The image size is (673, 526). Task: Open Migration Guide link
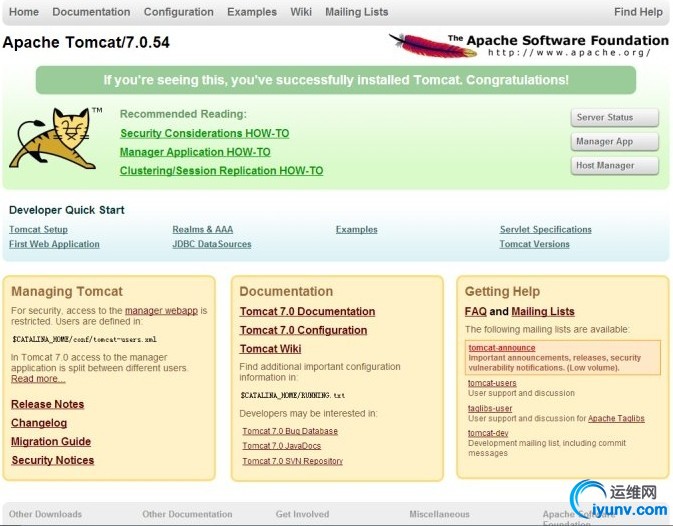(51, 441)
